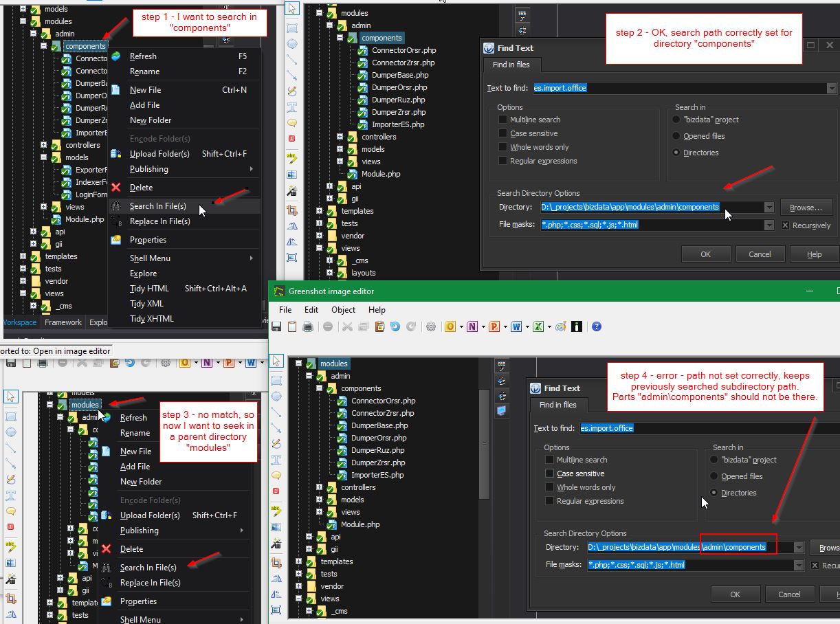
Task: Choose Replace In File(s) in components context menu
Action: click(159, 221)
